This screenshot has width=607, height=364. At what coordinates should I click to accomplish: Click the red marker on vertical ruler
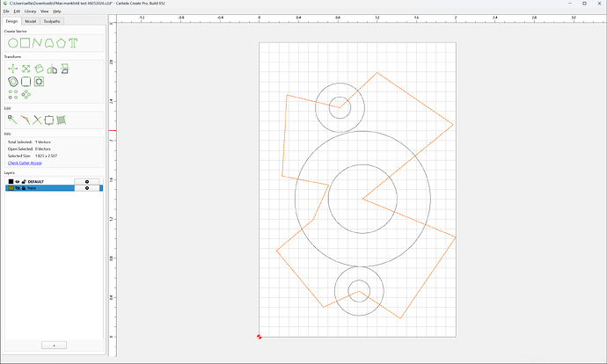[x=113, y=131]
